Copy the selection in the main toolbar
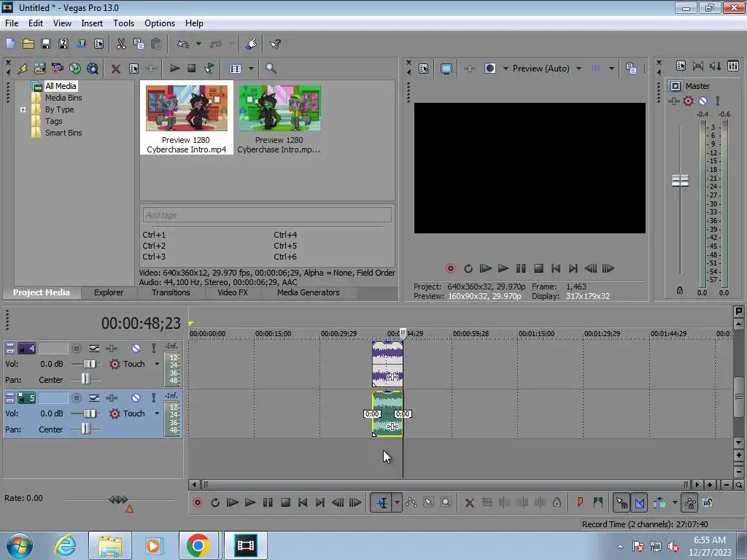Viewport: 747px width, 560px height. tap(139, 44)
